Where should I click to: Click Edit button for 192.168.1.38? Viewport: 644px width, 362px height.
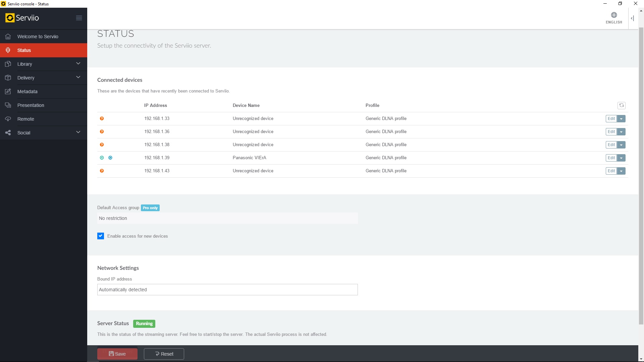tap(611, 145)
